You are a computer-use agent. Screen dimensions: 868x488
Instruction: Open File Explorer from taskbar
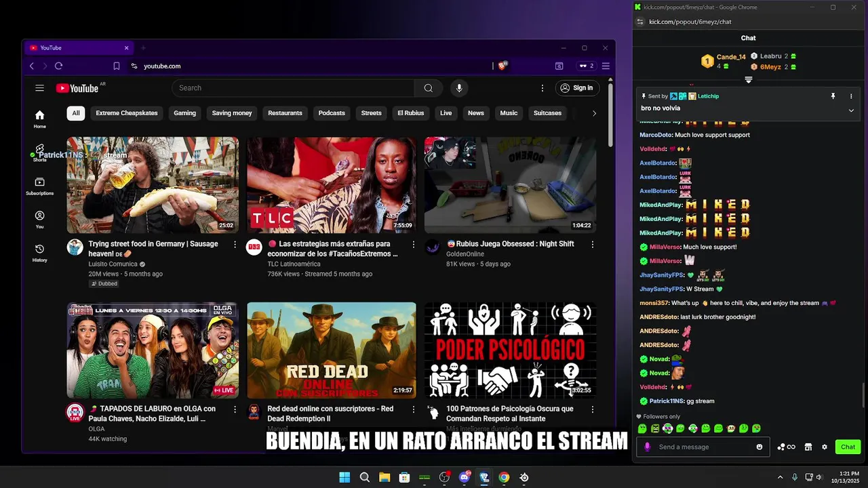point(384,477)
